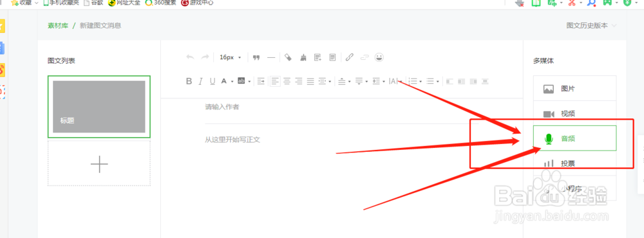
Task: Toggle underline formatting
Action: click(213, 81)
